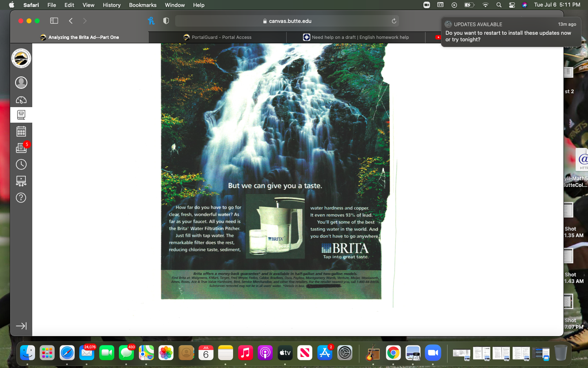The width and height of the screenshot is (588, 368).
Task: Click the blue Honey extension icon
Action: coord(151,21)
